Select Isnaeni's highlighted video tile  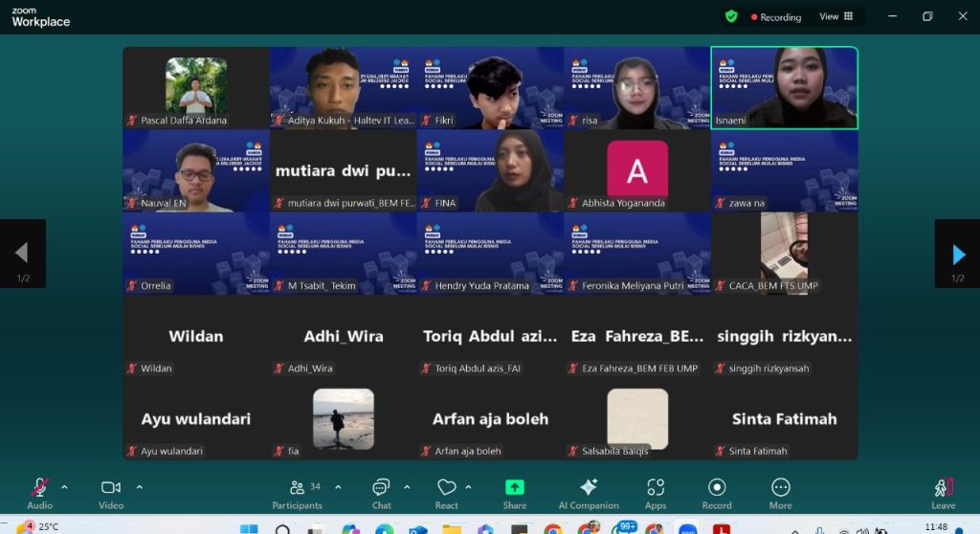click(x=784, y=87)
